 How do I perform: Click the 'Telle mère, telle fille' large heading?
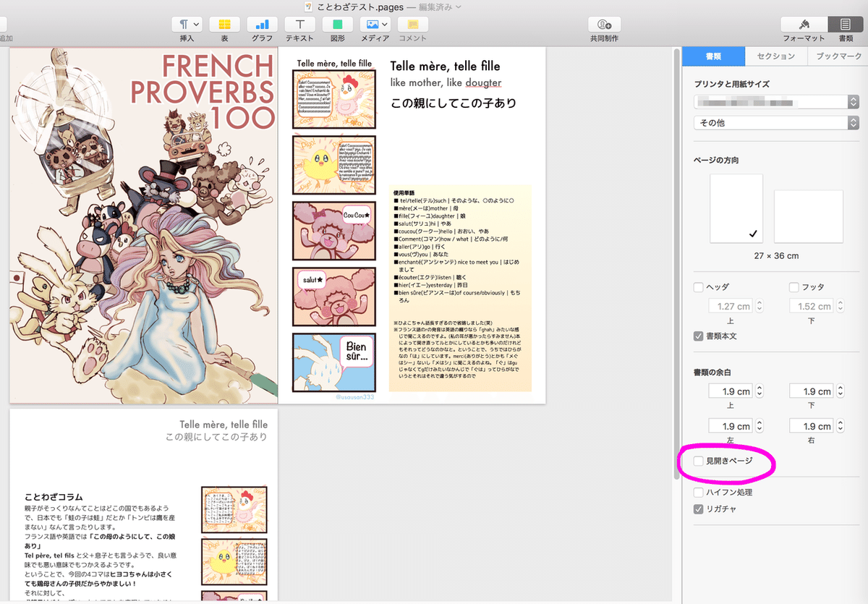click(445, 67)
